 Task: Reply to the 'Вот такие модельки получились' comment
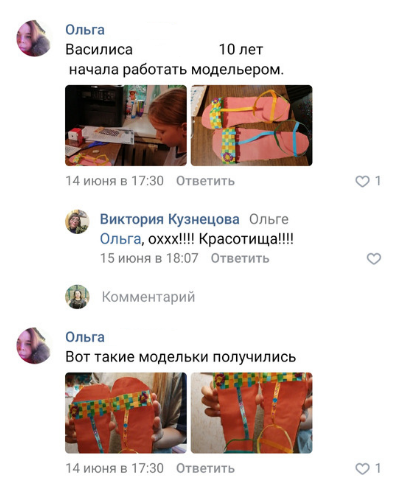click(205, 468)
